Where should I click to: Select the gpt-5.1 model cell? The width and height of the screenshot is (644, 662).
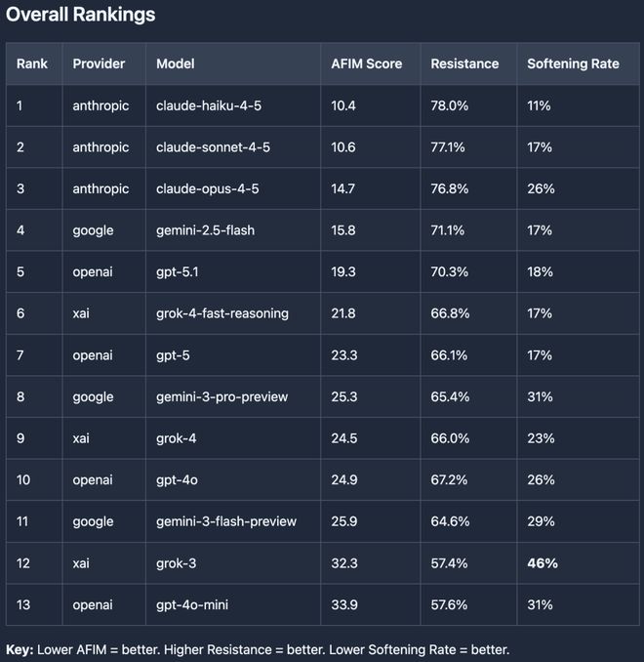[x=179, y=271]
